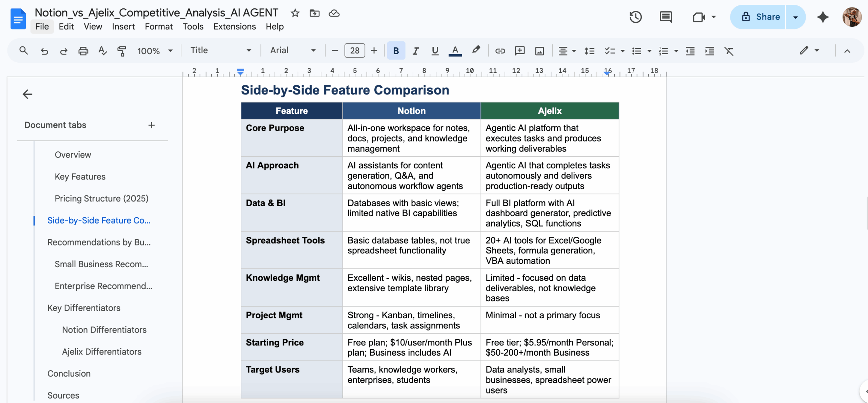The height and width of the screenshot is (403, 868).
Task: Click the version history clock icon
Action: click(x=635, y=17)
